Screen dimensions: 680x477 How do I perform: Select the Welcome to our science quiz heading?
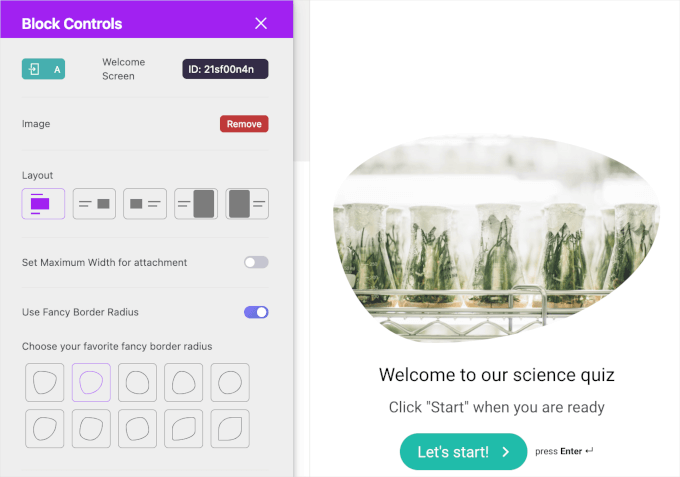tap(497, 375)
